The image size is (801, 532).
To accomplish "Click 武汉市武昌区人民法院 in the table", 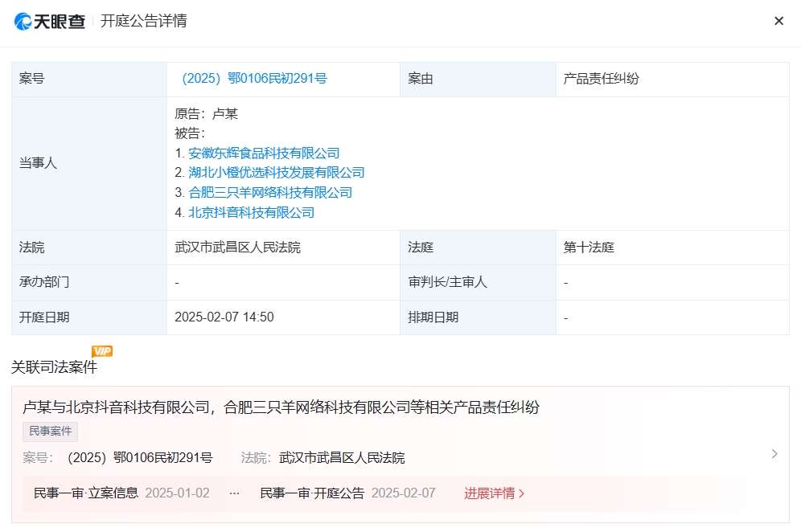I will coord(237,248).
